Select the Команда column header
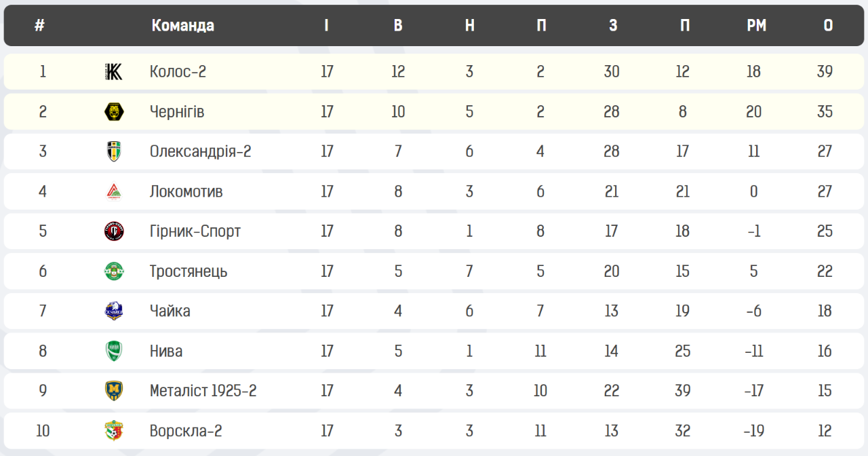Screen dimensions: 868x456 [183, 26]
